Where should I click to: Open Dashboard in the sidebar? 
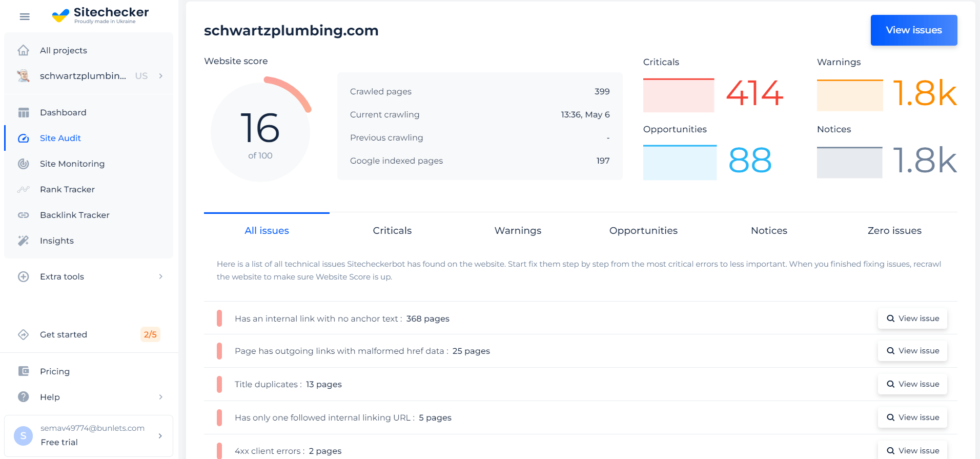tap(63, 112)
